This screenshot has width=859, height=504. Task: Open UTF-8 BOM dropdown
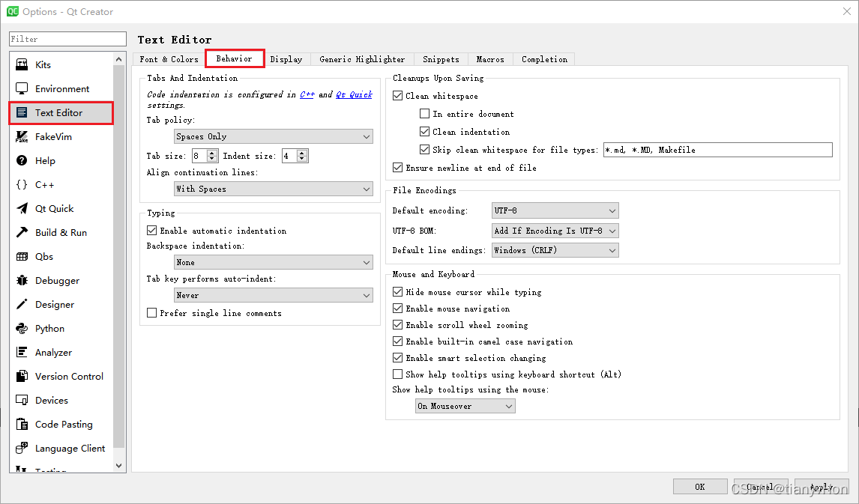pyautogui.click(x=555, y=231)
